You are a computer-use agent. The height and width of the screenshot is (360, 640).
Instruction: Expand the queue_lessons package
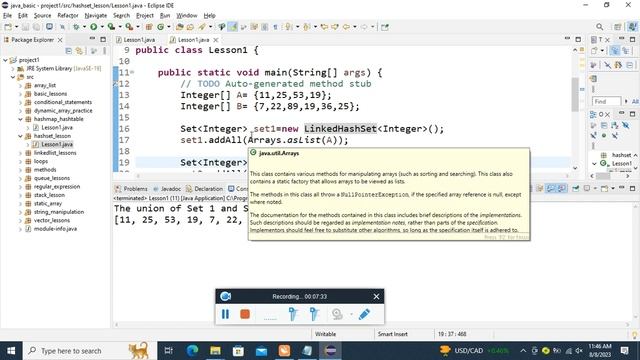(x=20, y=178)
